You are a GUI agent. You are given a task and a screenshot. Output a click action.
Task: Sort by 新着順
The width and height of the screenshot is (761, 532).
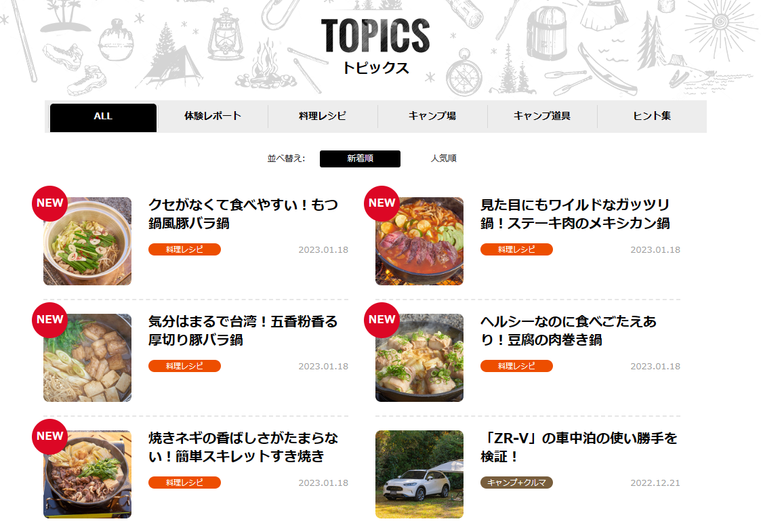(360, 159)
